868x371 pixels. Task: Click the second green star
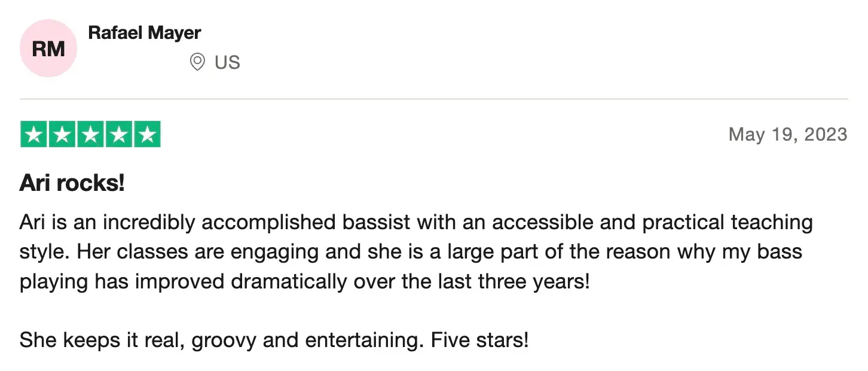point(62,134)
